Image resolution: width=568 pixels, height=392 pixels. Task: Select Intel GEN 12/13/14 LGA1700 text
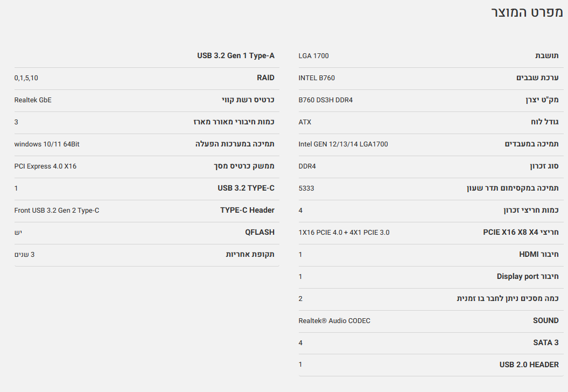click(343, 144)
